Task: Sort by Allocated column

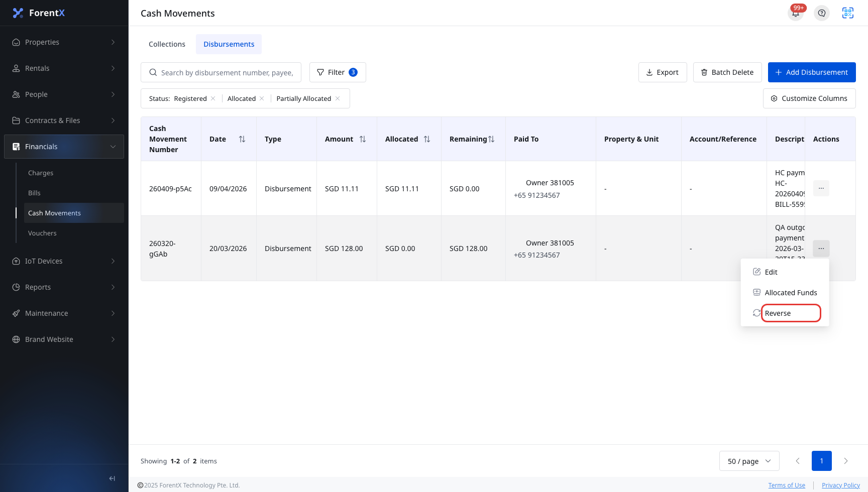Action: (427, 139)
